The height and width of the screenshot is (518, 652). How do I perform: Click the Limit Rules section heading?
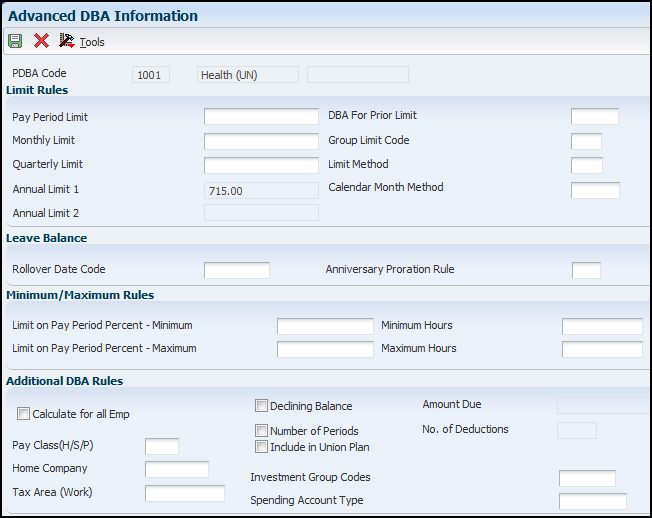pyautogui.click(x=37, y=90)
